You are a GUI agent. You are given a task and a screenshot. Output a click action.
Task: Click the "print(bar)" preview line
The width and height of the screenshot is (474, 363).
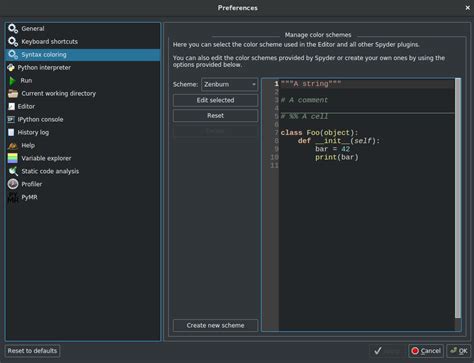[337, 157]
